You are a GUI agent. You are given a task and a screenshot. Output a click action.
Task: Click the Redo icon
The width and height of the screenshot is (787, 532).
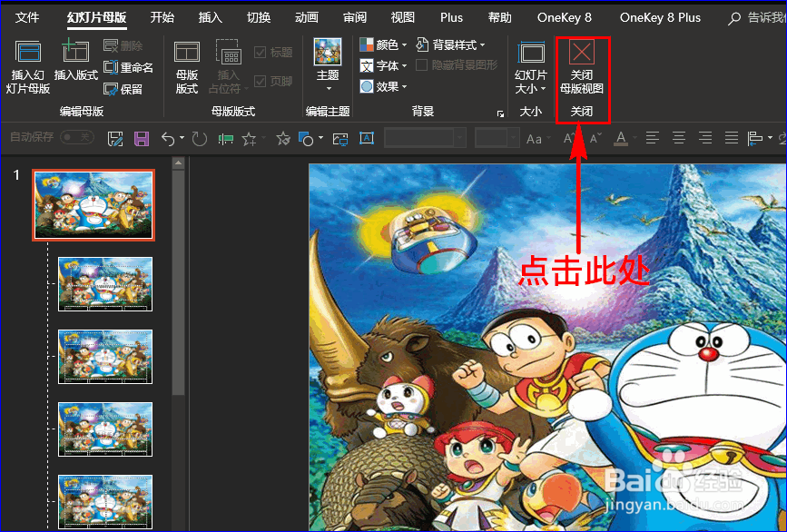coord(200,139)
